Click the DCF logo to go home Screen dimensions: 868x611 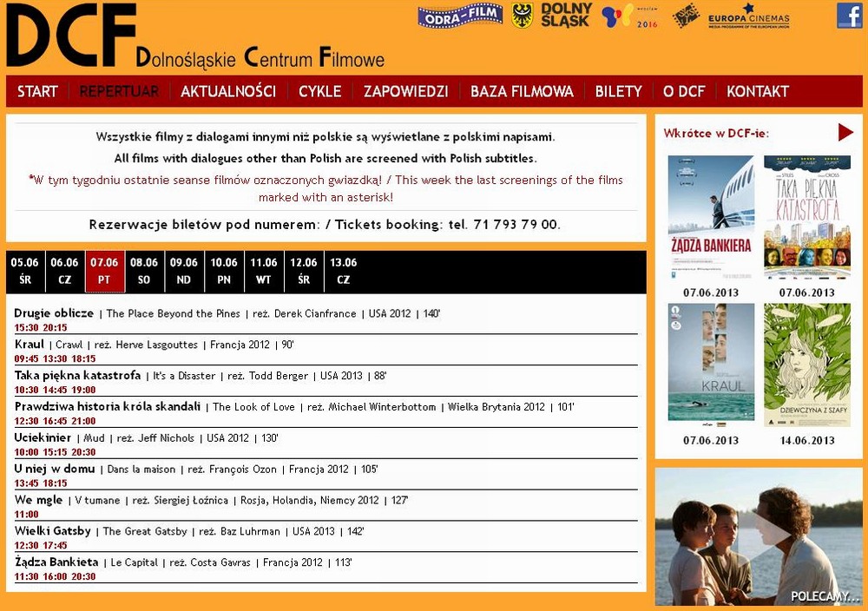(x=71, y=36)
